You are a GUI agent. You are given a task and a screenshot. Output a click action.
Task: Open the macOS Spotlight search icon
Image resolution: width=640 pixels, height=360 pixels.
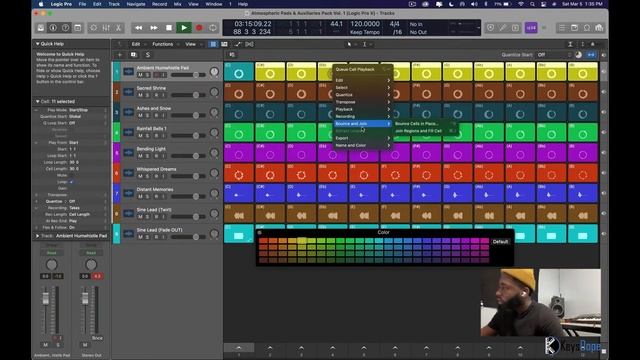[x=532, y=4]
